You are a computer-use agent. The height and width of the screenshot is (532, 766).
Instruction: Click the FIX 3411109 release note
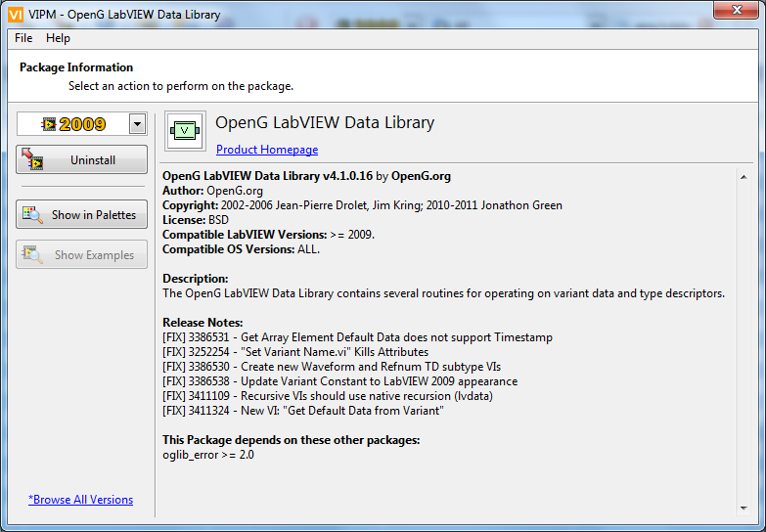click(x=328, y=396)
